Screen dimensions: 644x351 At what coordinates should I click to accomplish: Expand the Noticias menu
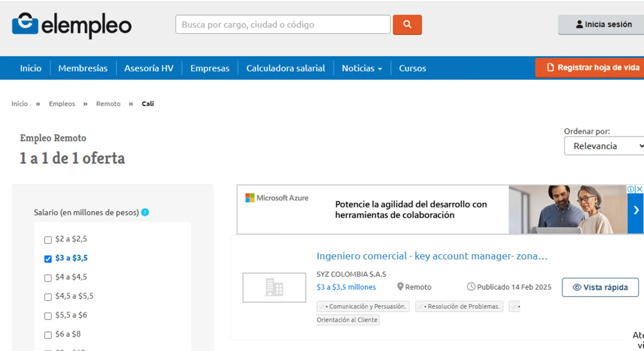(x=362, y=68)
